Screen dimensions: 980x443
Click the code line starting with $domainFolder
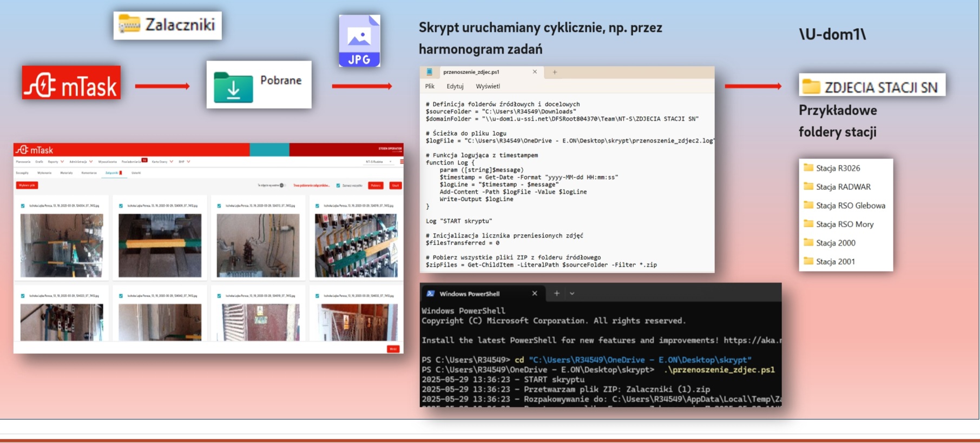562,118
